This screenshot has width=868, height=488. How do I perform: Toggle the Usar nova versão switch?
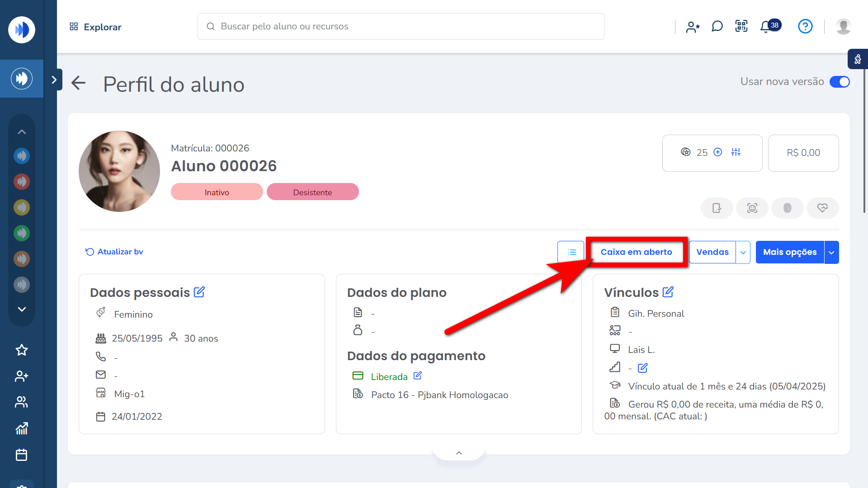(x=840, y=82)
